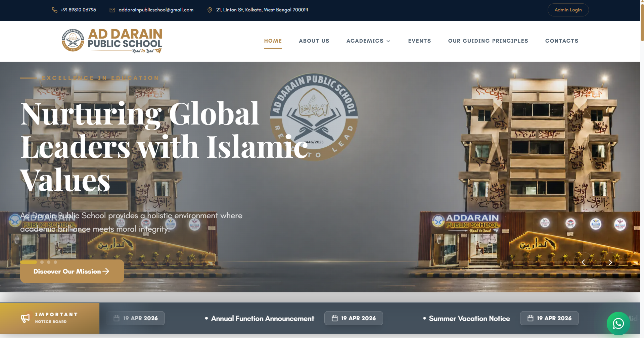Image resolution: width=644 pixels, height=338 pixels.
Task: Click Discover Our Mission button
Action: click(72, 271)
